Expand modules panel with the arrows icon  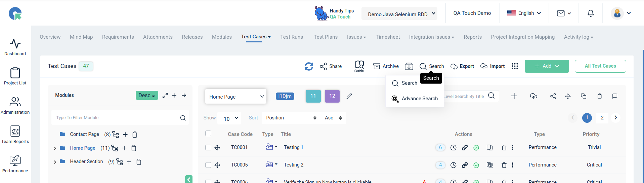point(165,96)
